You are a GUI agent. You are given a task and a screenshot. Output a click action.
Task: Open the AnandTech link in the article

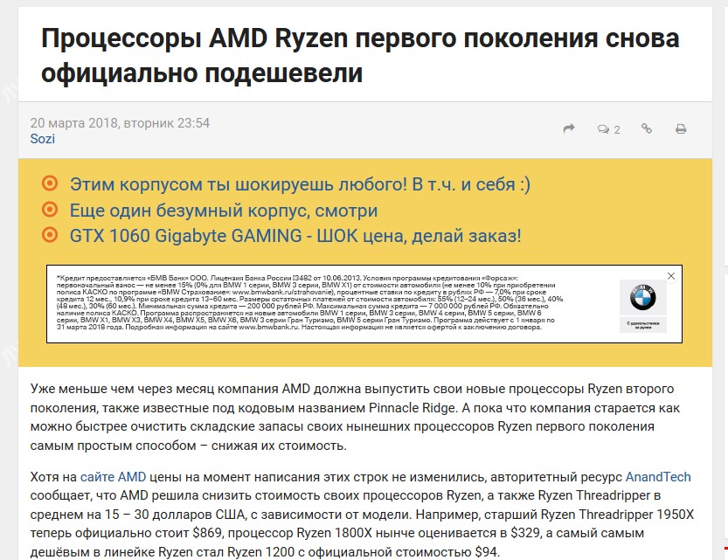click(657, 477)
